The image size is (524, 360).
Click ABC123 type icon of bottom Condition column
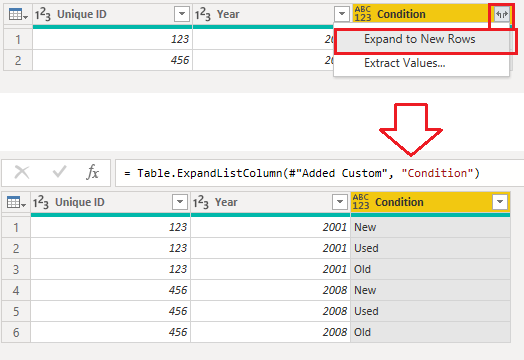[x=361, y=202]
